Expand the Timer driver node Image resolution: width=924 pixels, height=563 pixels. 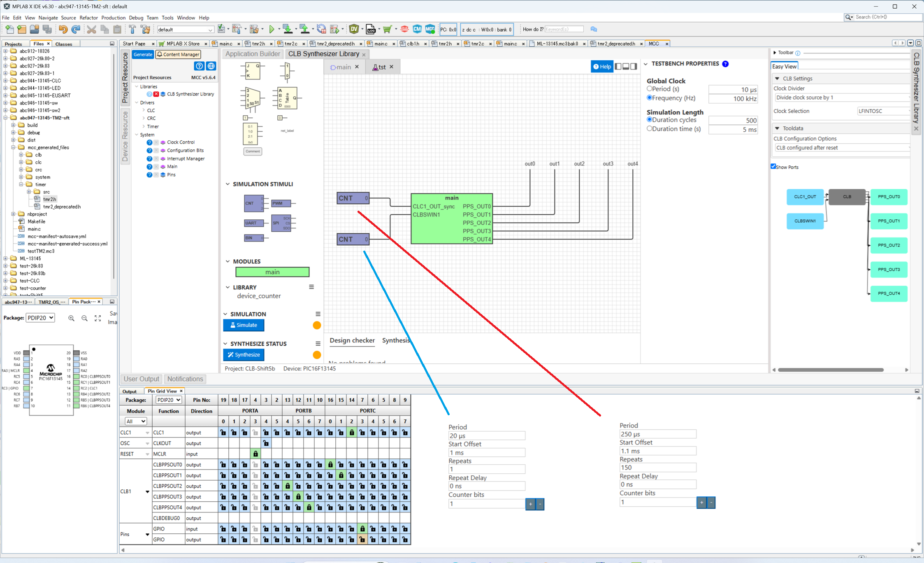144,126
